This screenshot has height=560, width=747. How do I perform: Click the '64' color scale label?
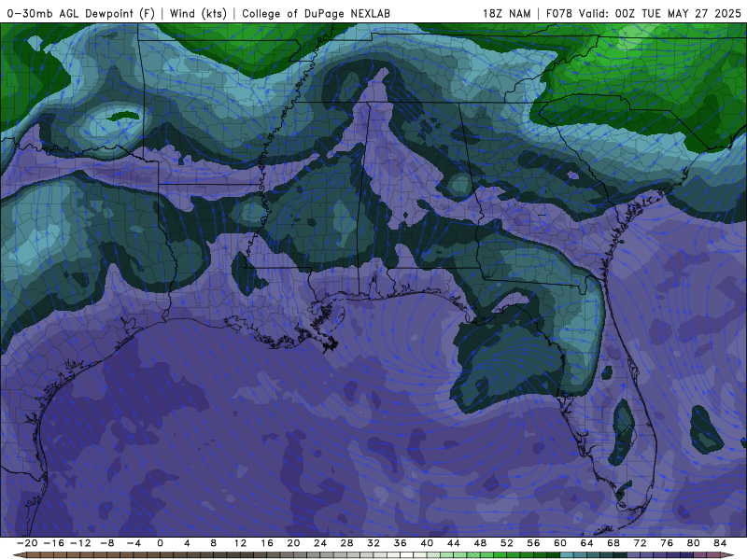click(x=587, y=543)
